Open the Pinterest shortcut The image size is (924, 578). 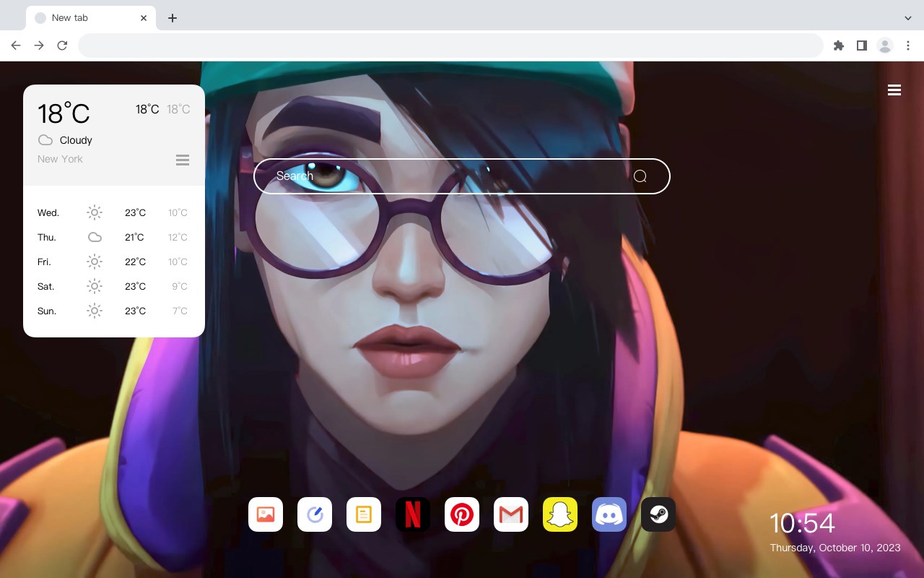462,514
